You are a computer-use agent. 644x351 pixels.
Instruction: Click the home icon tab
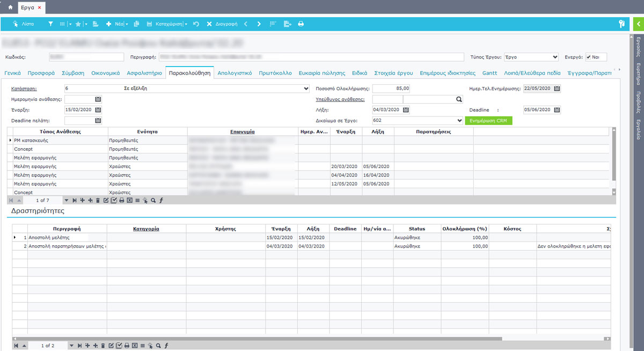click(9, 8)
